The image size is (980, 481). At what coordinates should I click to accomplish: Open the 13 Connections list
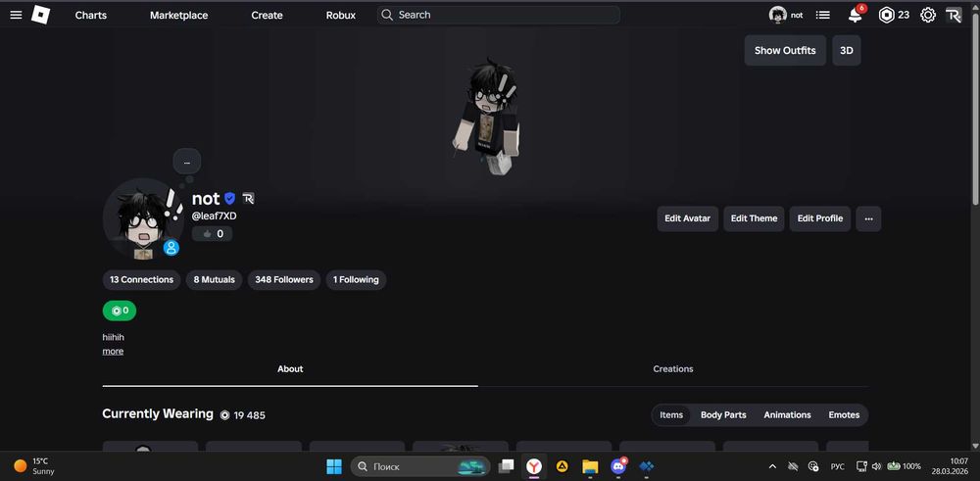[x=141, y=280]
